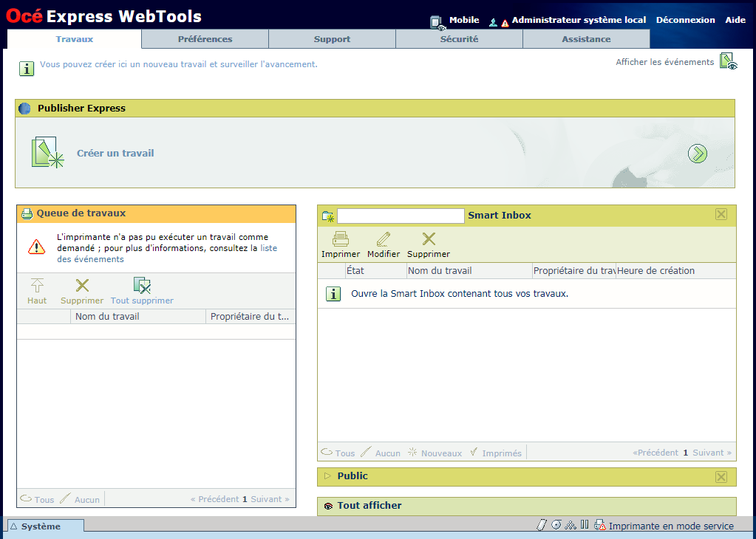Click the red warning triangle in job queue
Viewport: 756px width, 539px height.
point(37,247)
